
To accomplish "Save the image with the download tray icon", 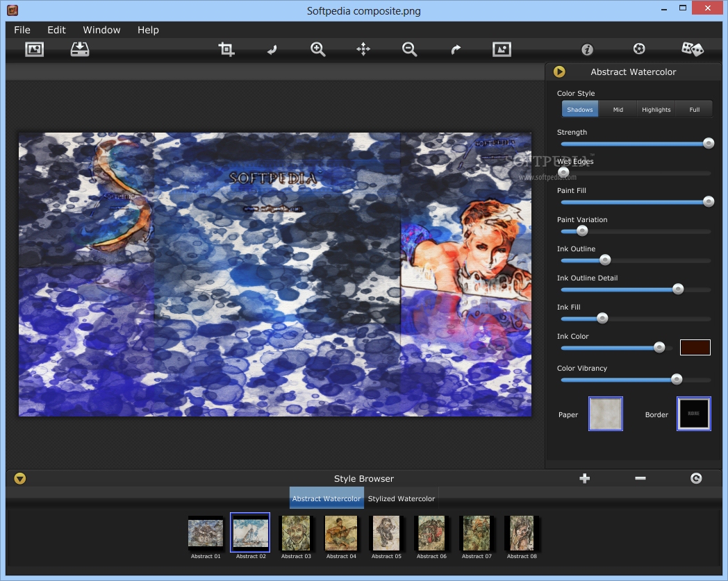I will click(x=80, y=49).
